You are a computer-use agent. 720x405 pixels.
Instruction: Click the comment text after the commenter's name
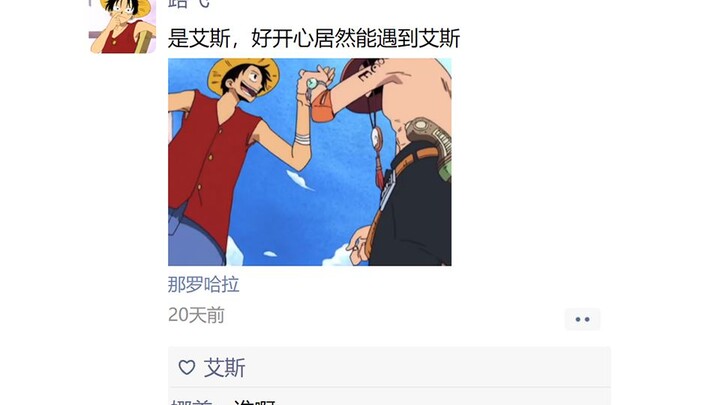[254, 402]
